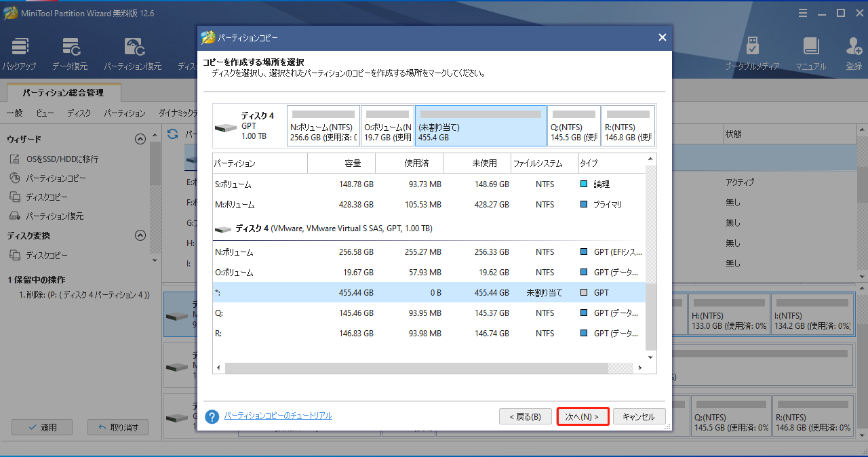
Task: Switch to the パーティション総合管理 tab
Action: pos(64,92)
